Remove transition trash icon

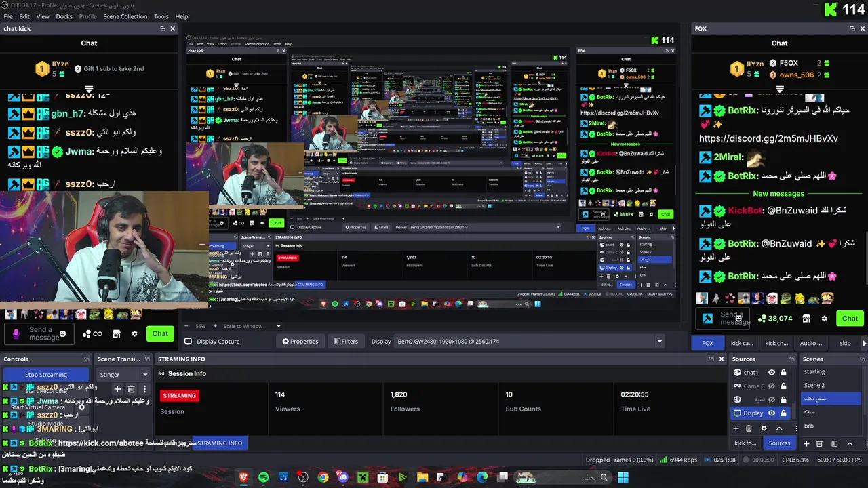click(x=132, y=389)
